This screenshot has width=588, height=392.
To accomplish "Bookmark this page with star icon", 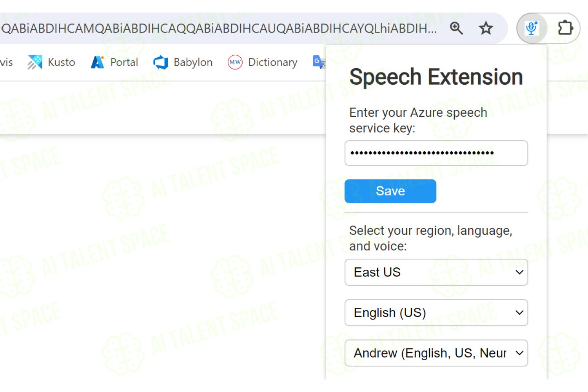I will 486,28.
